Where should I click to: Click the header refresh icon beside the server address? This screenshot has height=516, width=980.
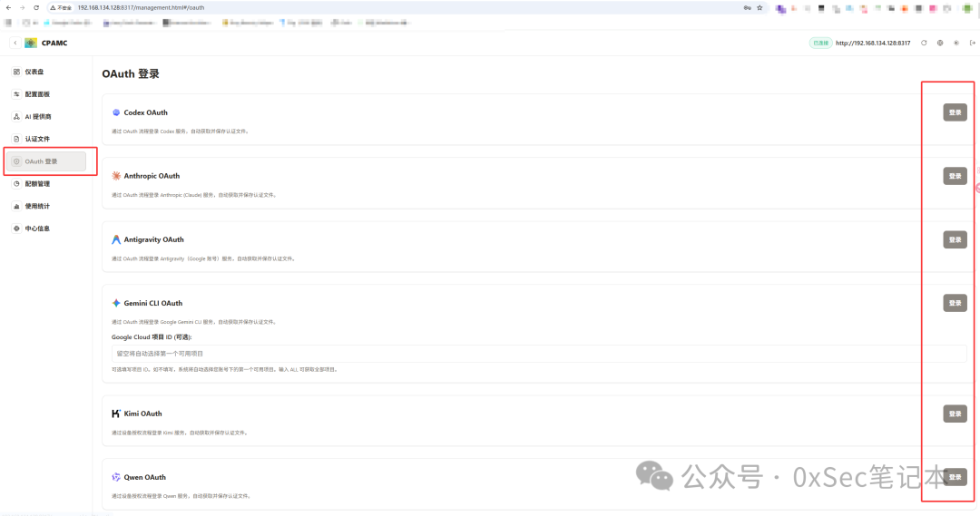924,44
